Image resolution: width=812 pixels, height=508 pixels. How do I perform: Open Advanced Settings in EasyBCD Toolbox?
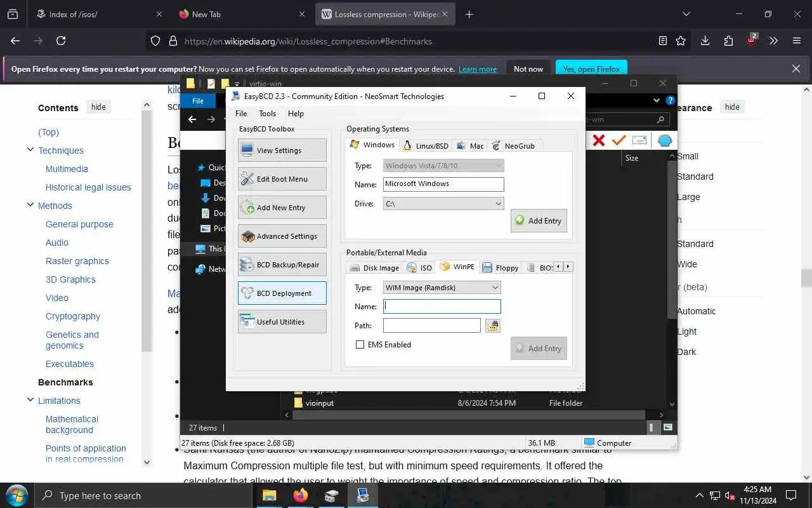pyautogui.click(x=282, y=236)
